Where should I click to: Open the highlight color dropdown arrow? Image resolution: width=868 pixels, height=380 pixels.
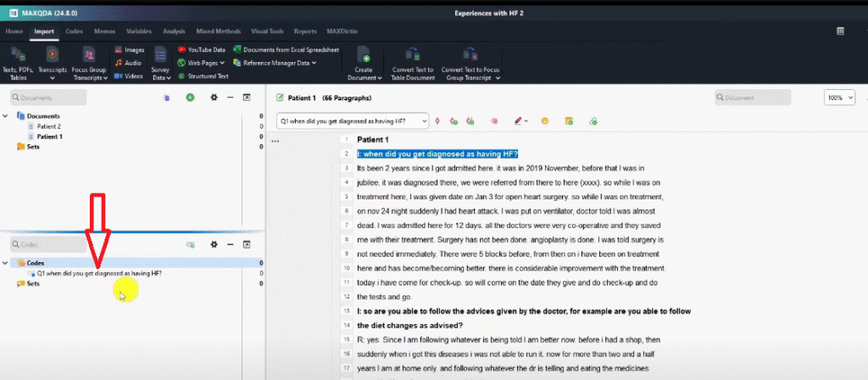pyautogui.click(x=526, y=120)
